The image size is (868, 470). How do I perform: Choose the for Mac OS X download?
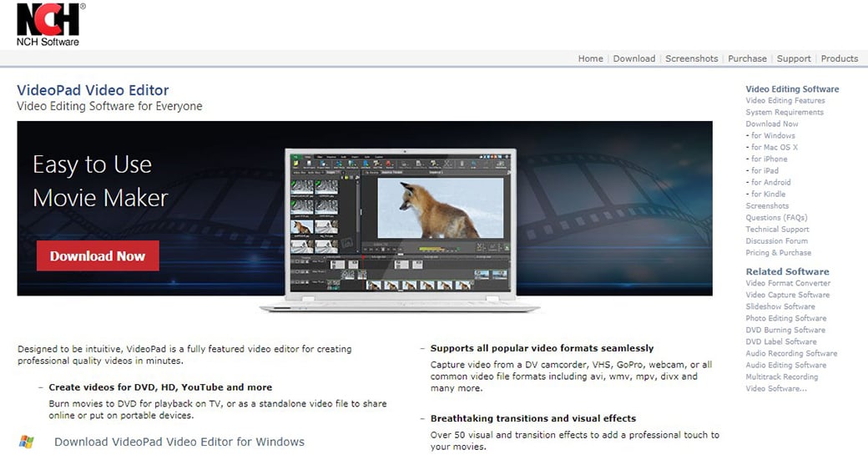point(774,147)
